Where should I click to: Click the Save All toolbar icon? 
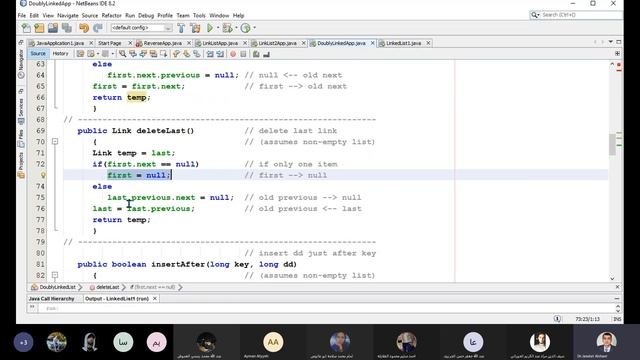pos(67,28)
